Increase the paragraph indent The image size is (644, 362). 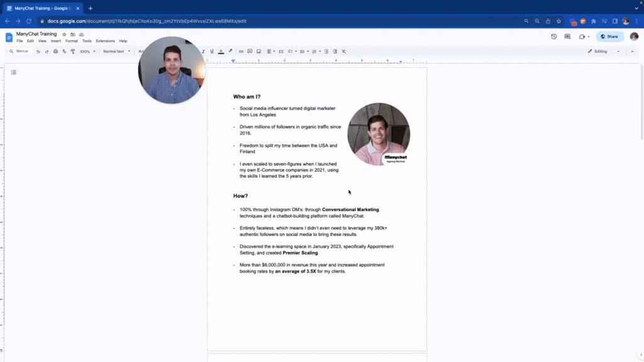pyautogui.click(x=335, y=52)
